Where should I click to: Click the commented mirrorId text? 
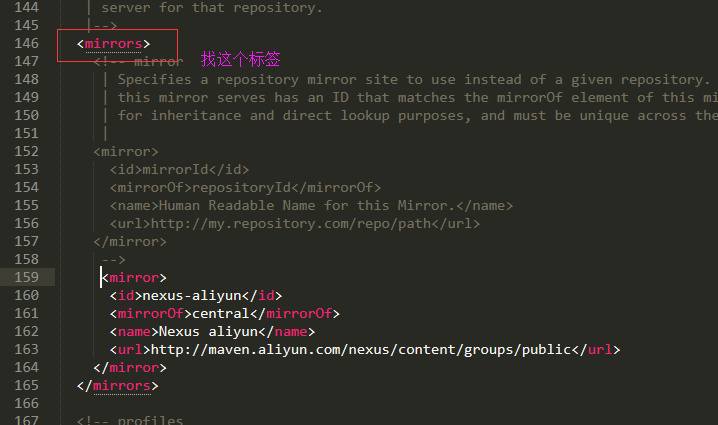click(175, 169)
